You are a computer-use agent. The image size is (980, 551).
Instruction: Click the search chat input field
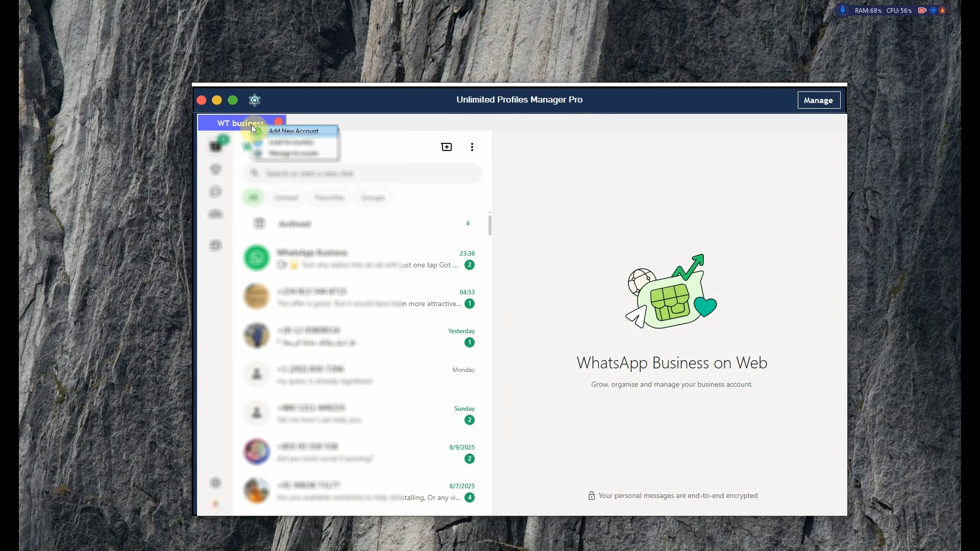[x=362, y=173]
